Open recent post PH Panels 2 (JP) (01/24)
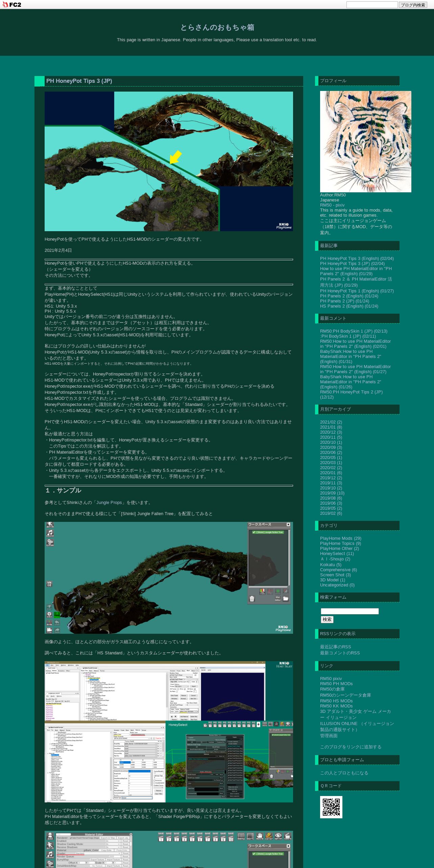 [344, 301]
